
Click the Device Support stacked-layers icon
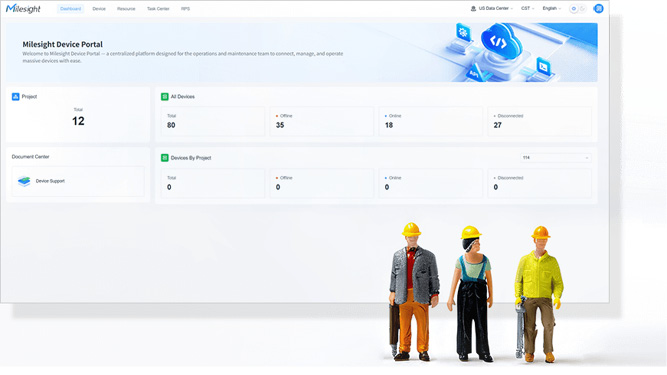24,181
